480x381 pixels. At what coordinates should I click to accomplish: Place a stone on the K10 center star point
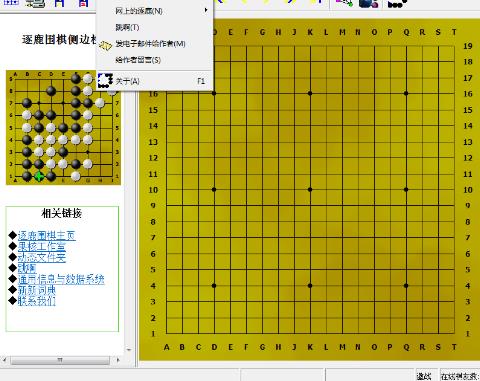coord(310,190)
